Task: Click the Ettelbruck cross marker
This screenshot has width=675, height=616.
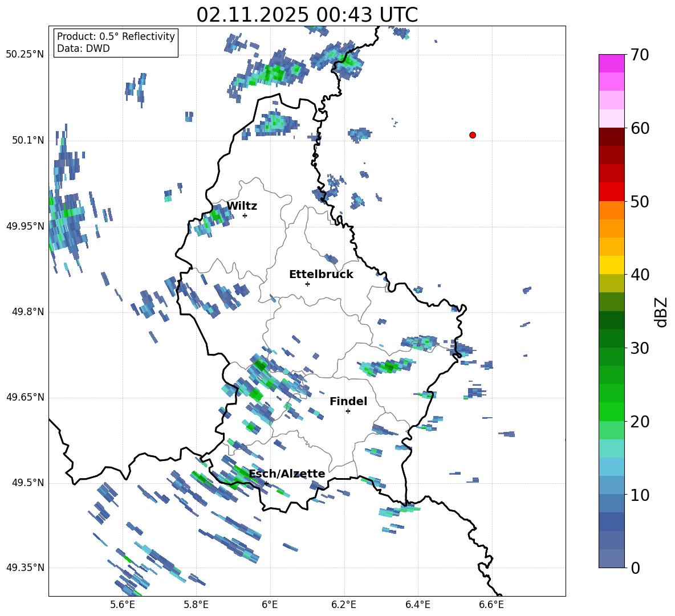Action: tap(307, 284)
